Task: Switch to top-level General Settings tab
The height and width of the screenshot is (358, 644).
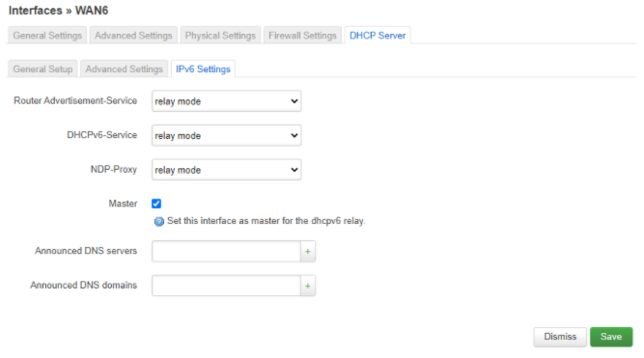Action: [x=47, y=36]
